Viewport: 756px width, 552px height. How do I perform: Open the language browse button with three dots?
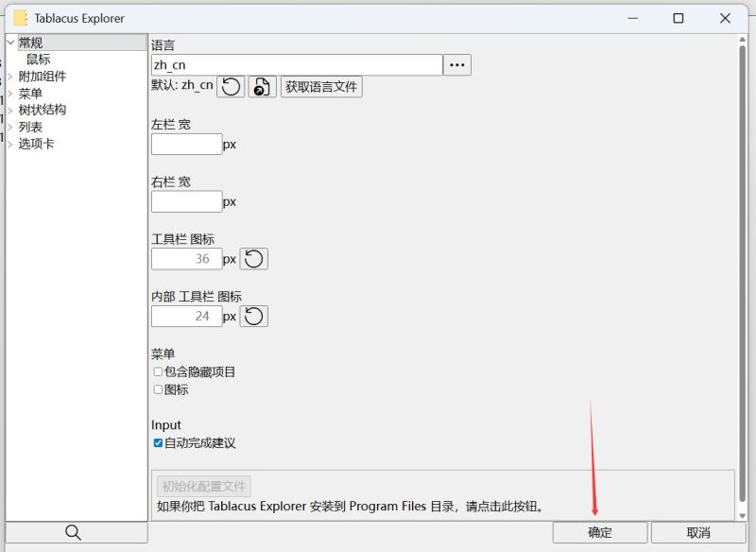(x=457, y=64)
